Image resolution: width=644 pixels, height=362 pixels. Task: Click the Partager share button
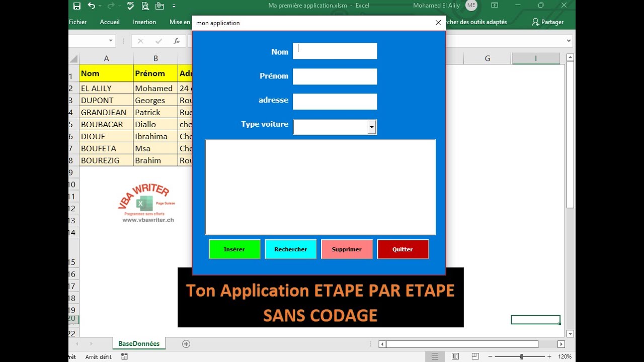pyautogui.click(x=548, y=22)
